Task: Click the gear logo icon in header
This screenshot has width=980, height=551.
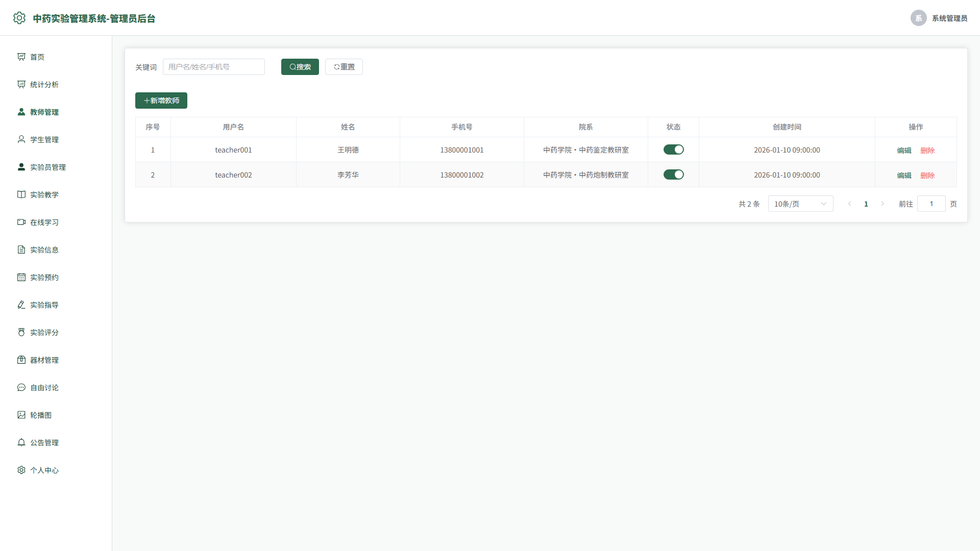Action: [19, 18]
